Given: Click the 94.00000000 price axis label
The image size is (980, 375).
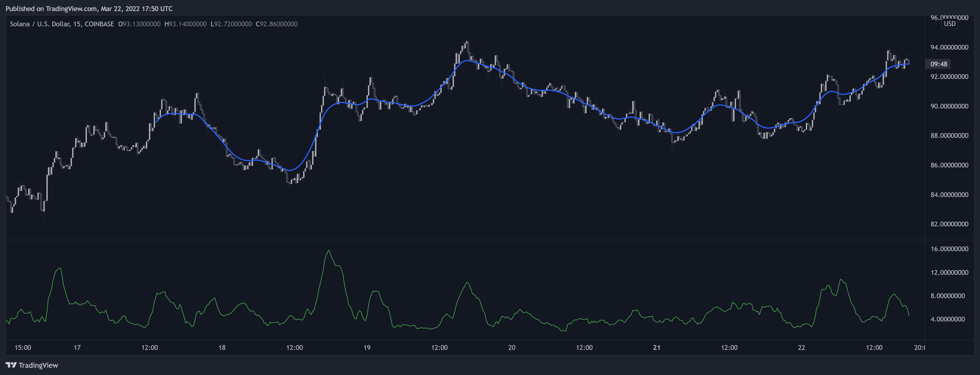Looking at the screenshot, I should pyautogui.click(x=949, y=47).
